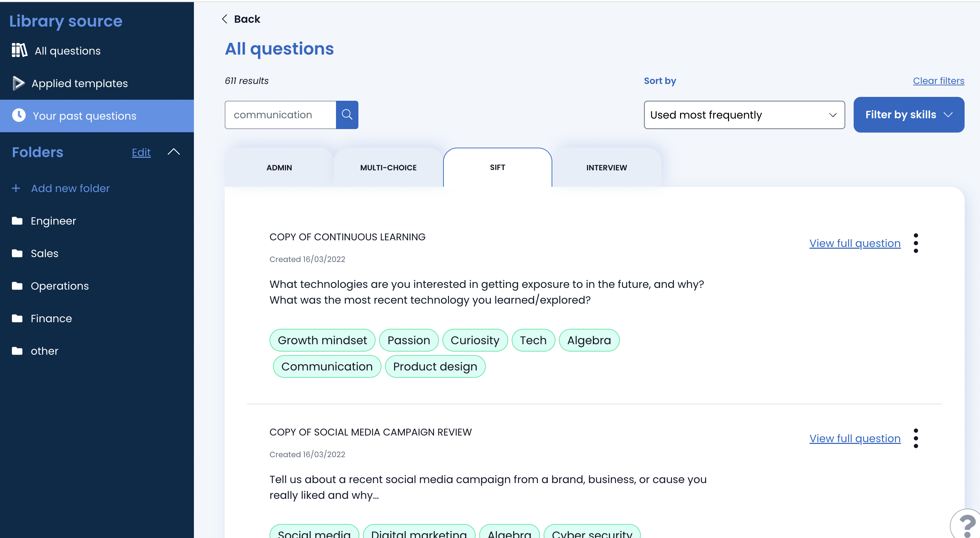
Task: Click the clock icon for past questions
Action: tap(19, 115)
